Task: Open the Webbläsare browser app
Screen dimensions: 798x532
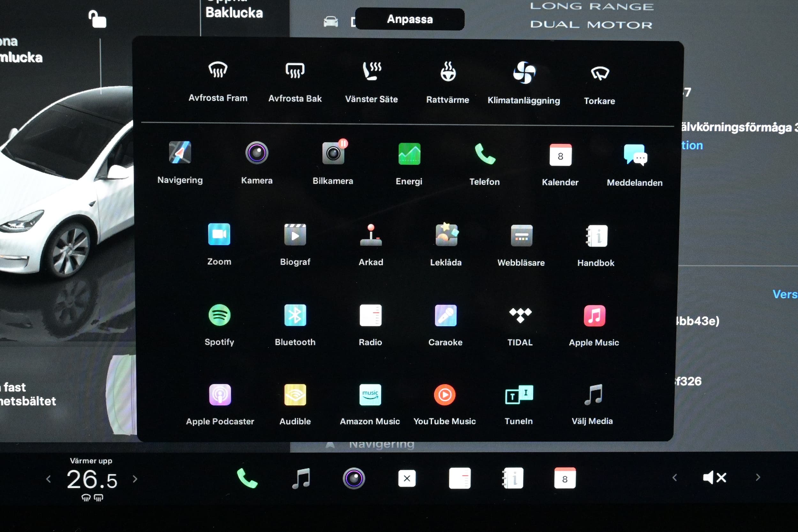Action: pyautogui.click(x=521, y=236)
